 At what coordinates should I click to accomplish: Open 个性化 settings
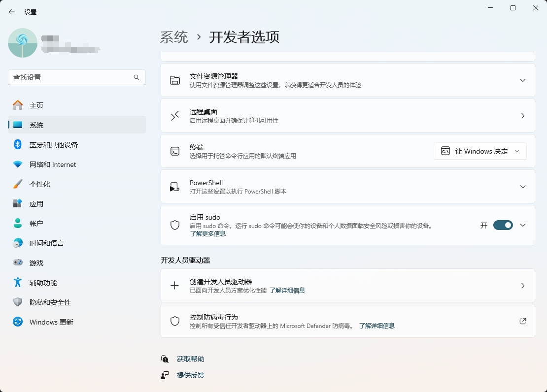click(x=77, y=184)
